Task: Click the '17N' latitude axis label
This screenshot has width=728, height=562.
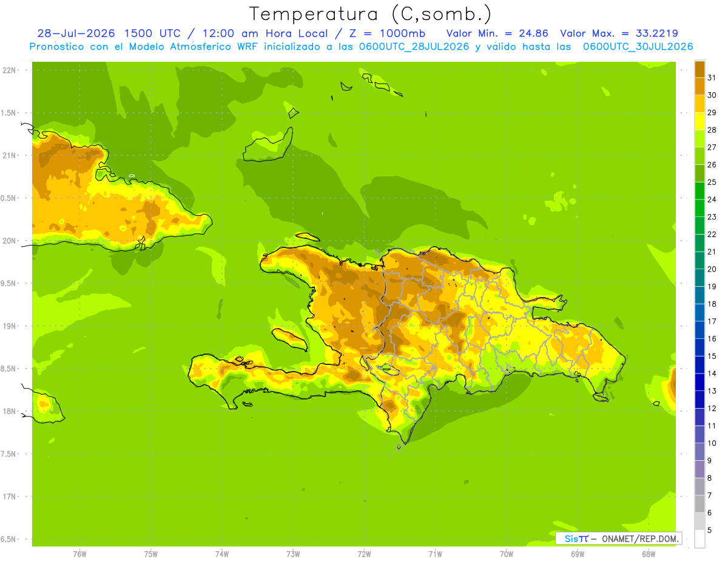Action: tap(10, 497)
